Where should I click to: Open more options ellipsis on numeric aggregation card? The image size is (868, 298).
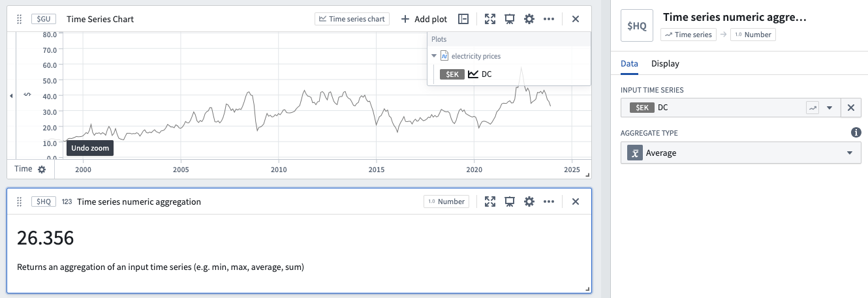pyautogui.click(x=549, y=201)
